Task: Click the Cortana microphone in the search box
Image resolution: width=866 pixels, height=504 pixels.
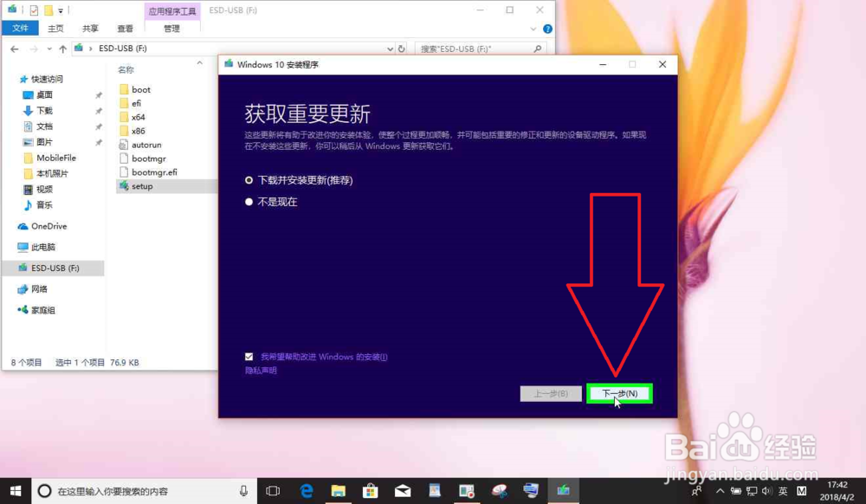Action: coord(242,490)
